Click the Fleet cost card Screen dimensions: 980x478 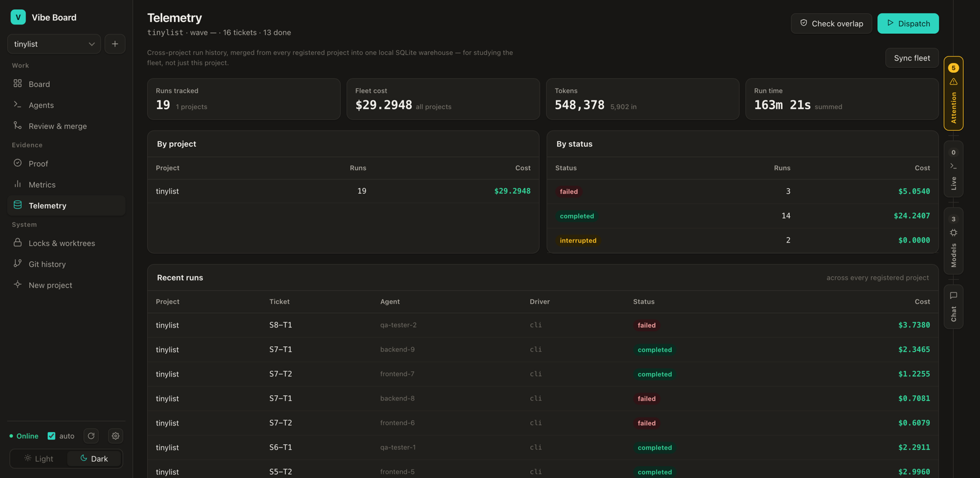443,99
